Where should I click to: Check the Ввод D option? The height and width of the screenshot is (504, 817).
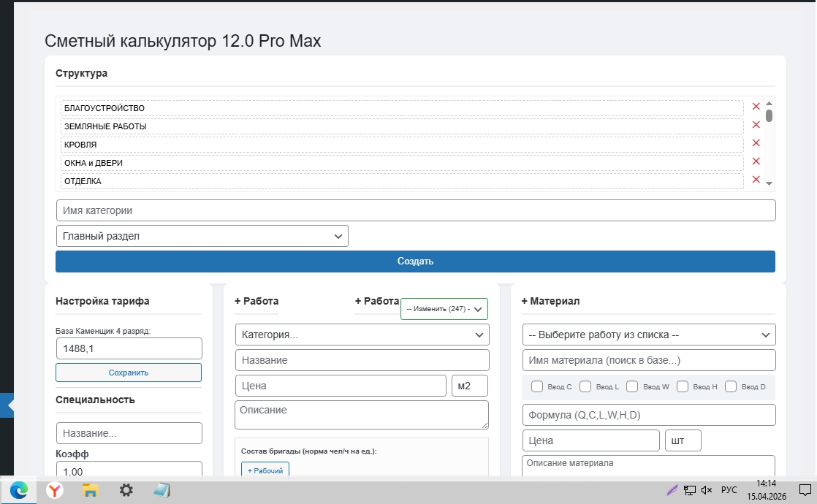731,387
